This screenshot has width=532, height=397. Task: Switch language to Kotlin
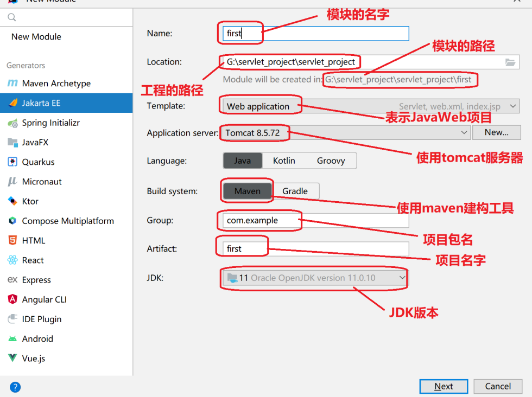click(x=284, y=161)
